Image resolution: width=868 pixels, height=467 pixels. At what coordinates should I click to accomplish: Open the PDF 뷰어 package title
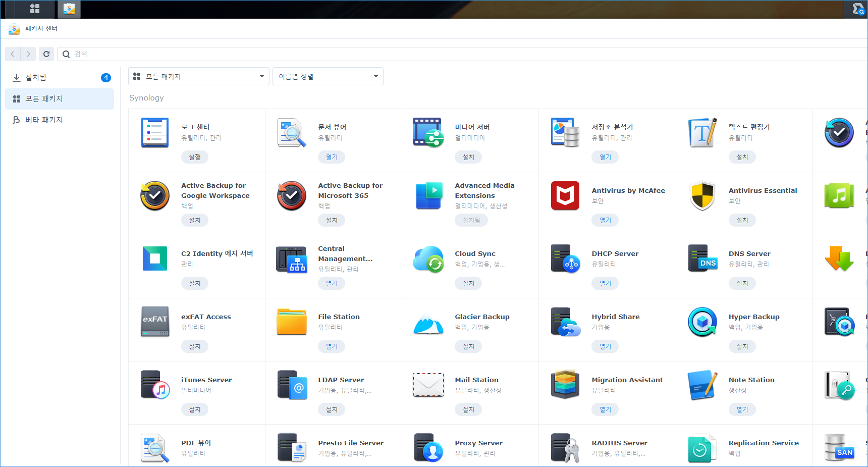click(196, 443)
